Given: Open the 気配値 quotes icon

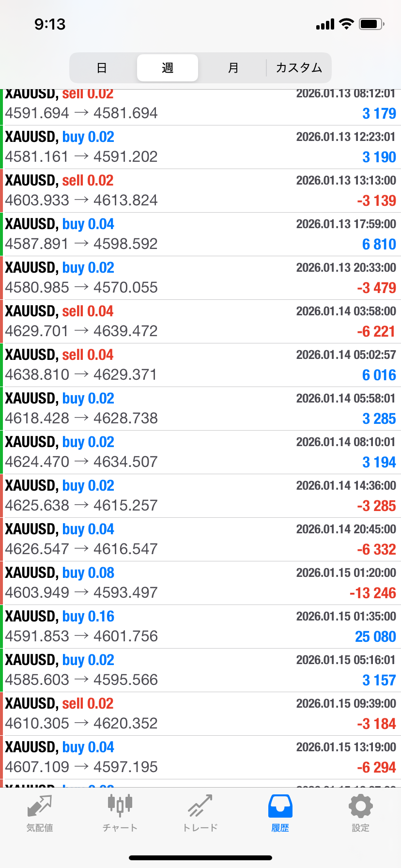Looking at the screenshot, I should point(40,812).
